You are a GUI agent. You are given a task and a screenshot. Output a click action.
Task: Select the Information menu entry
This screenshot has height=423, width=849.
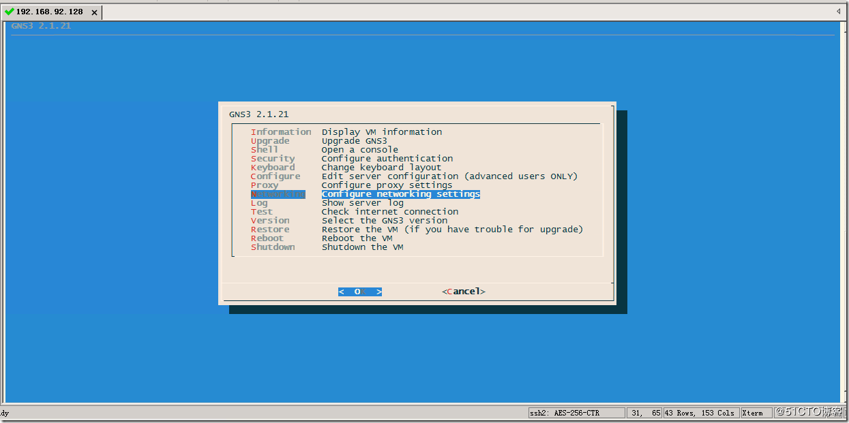coord(281,132)
